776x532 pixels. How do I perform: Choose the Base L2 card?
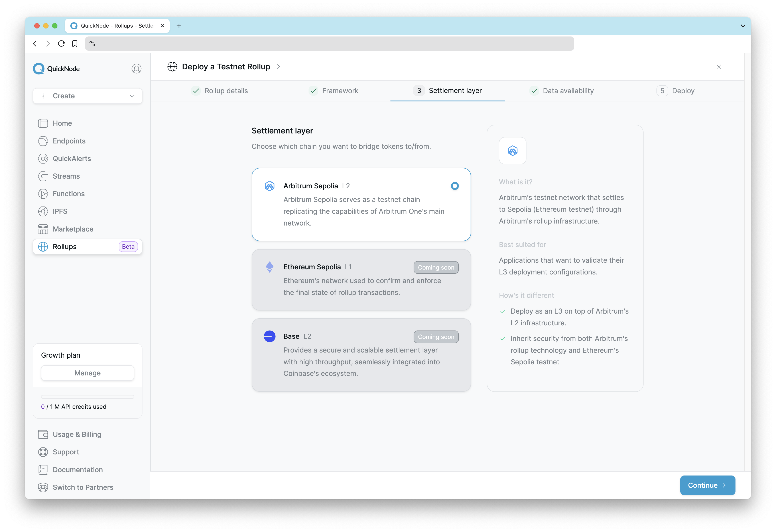tap(361, 355)
